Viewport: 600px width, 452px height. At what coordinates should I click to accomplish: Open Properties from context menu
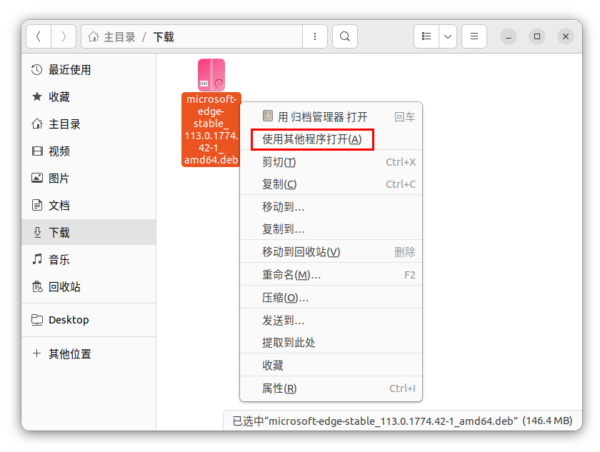279,388
